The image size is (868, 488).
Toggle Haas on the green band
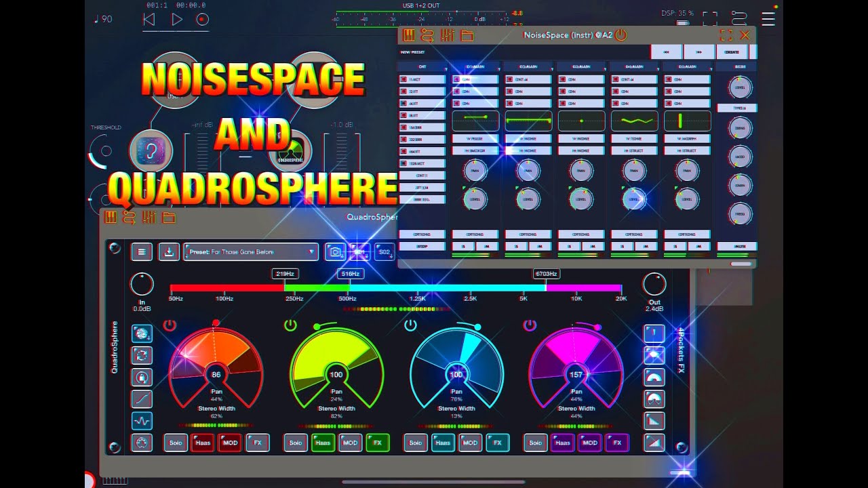coord(323,443)
